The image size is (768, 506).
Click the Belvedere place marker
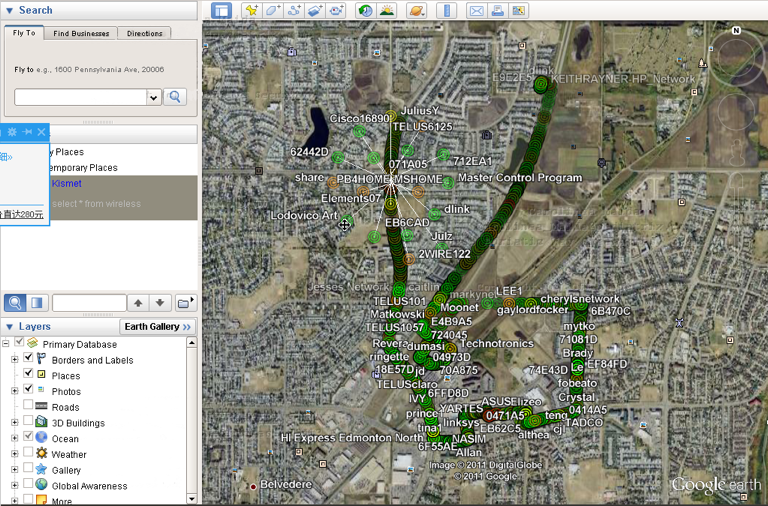pyautogui.click(x=253, y=486)
